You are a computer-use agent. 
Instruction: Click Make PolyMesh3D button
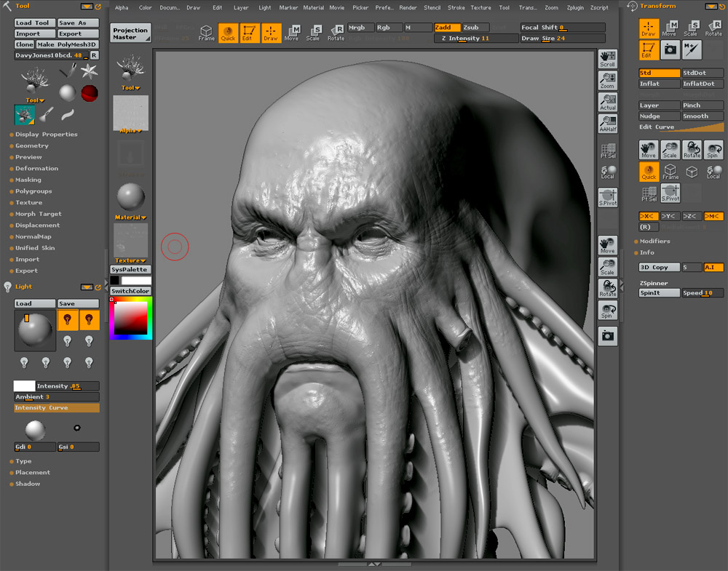[67, 44]
